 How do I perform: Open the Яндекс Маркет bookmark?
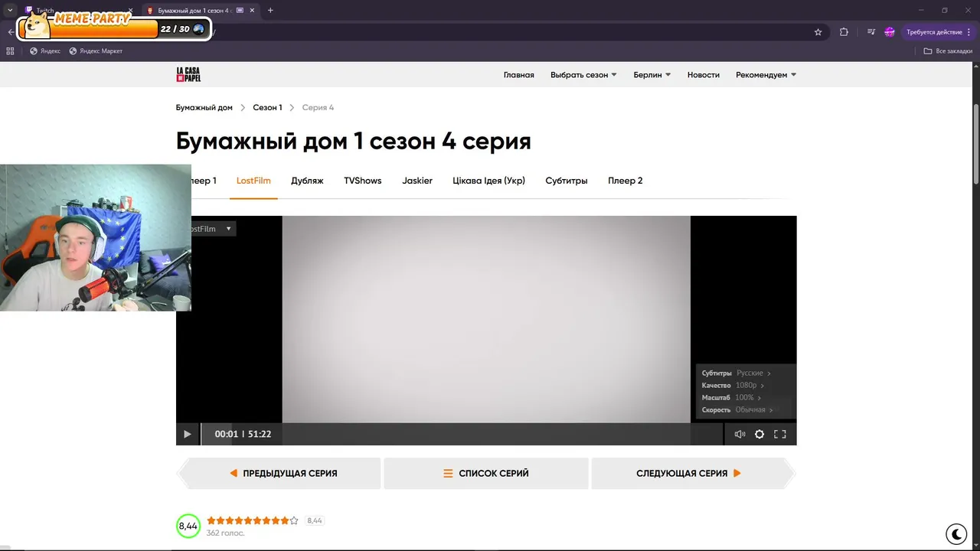(x=96, y=51)
